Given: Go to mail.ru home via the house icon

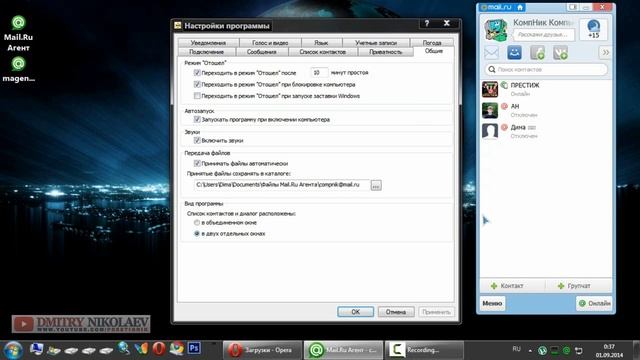Looking at the screenshot, I should coord(520,7).
